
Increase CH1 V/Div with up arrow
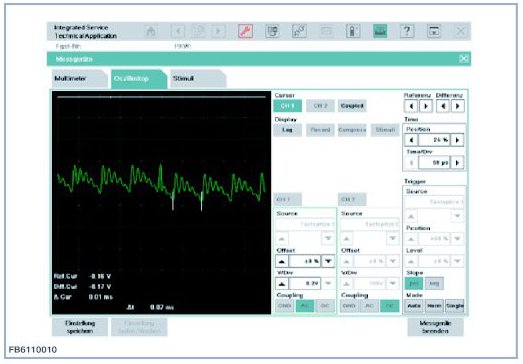tap(282, 284)
